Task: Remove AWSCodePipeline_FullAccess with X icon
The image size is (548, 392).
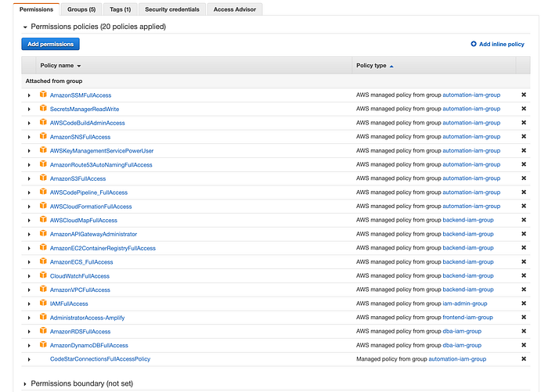Action: click(524, 192)
